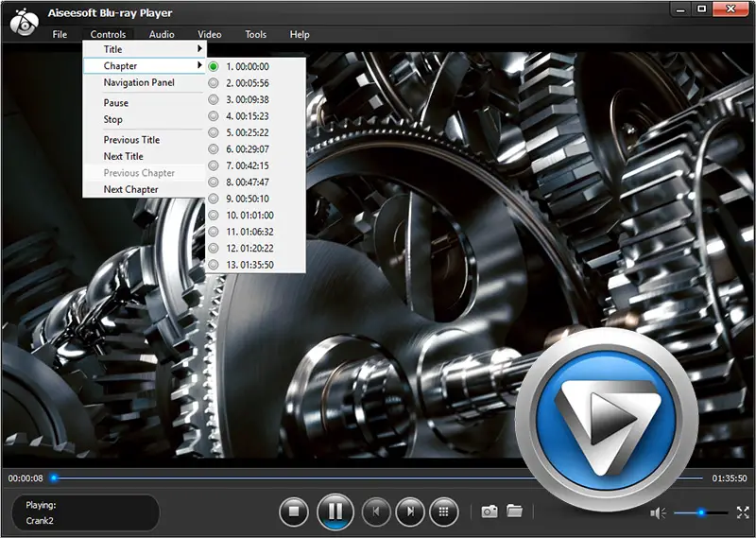Image resolution: width=756 pixels, height=538 pixels.
Task: Click the Stop playback button
Action: click(x=294, y=511)
